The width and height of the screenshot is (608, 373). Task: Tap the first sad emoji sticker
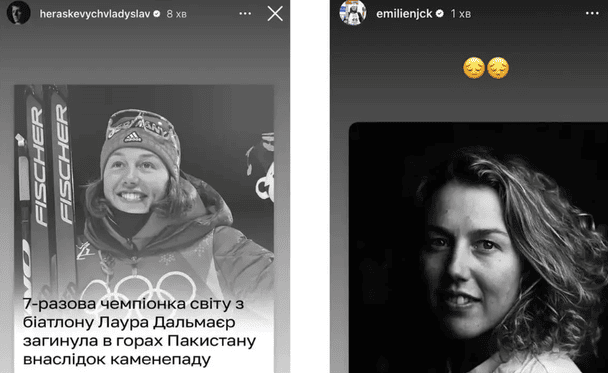click(x=474, y=68)
